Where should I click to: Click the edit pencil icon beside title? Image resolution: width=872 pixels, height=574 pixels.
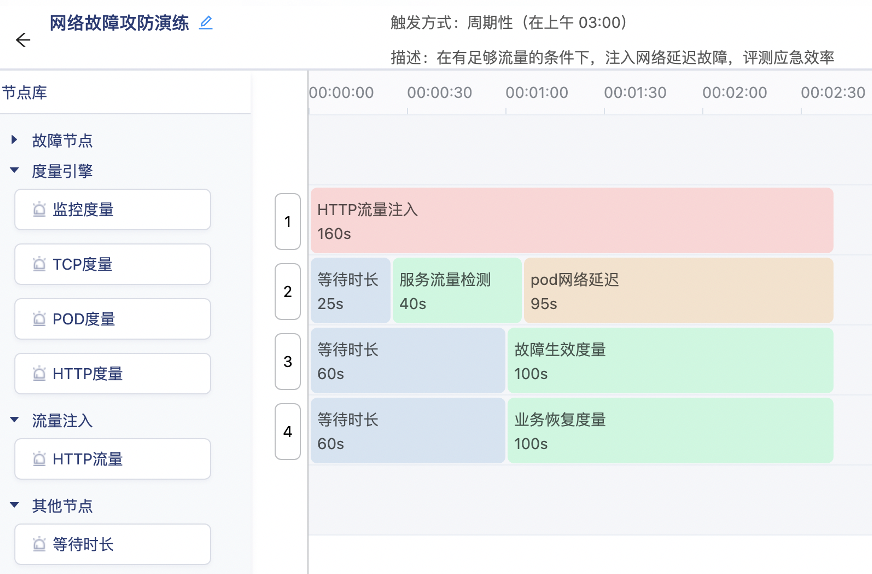(206, 23)
